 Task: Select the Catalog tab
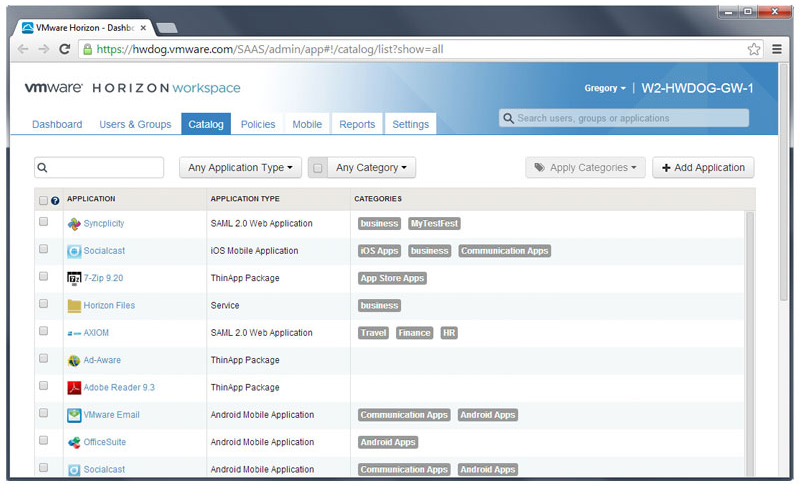pos(206,124)
